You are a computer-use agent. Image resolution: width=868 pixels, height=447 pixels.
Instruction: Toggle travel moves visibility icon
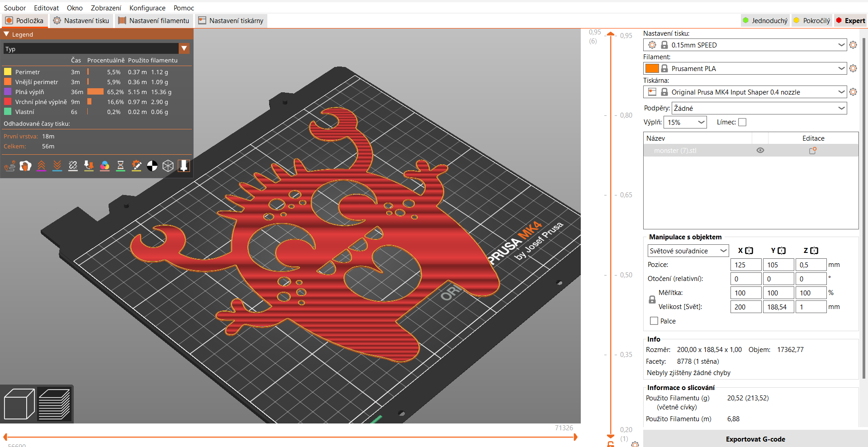pyautogui.click(x=10, y=166)
